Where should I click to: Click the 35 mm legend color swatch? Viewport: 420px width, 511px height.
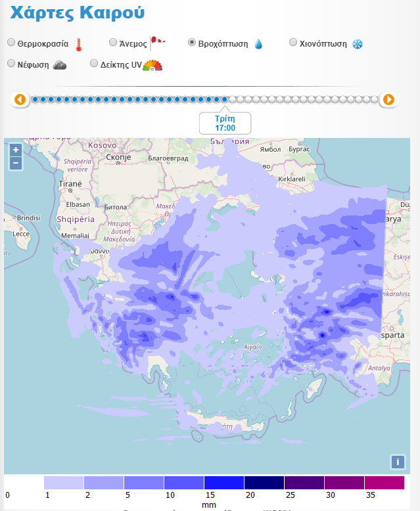tap(385, 483)
